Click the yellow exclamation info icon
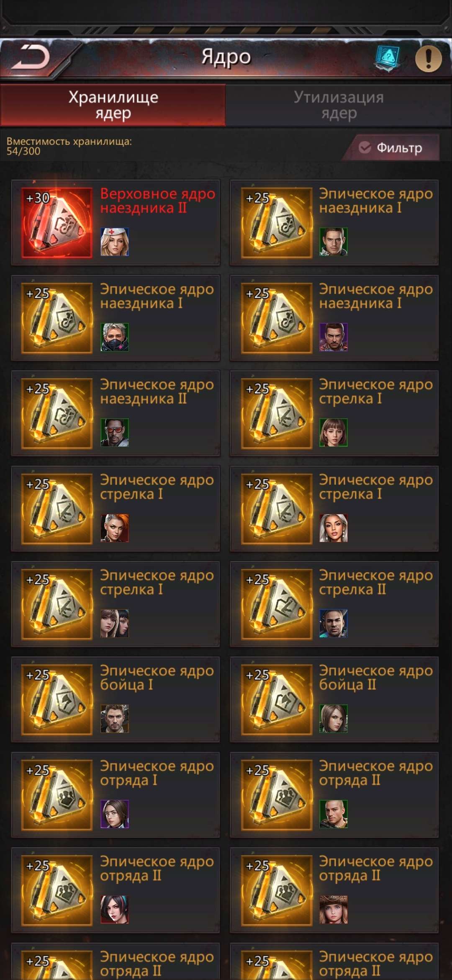This screenshot has height=980, width=452. click(428, 59)
